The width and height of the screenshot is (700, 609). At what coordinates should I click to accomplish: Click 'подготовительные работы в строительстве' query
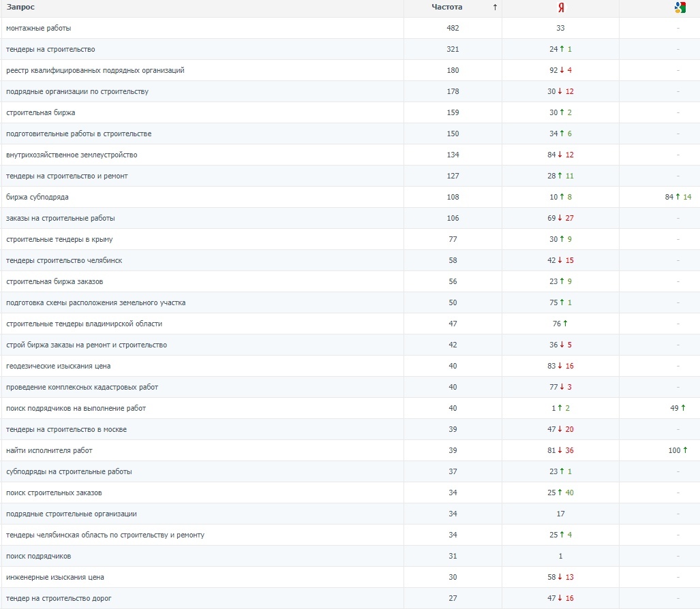(78, 134)
